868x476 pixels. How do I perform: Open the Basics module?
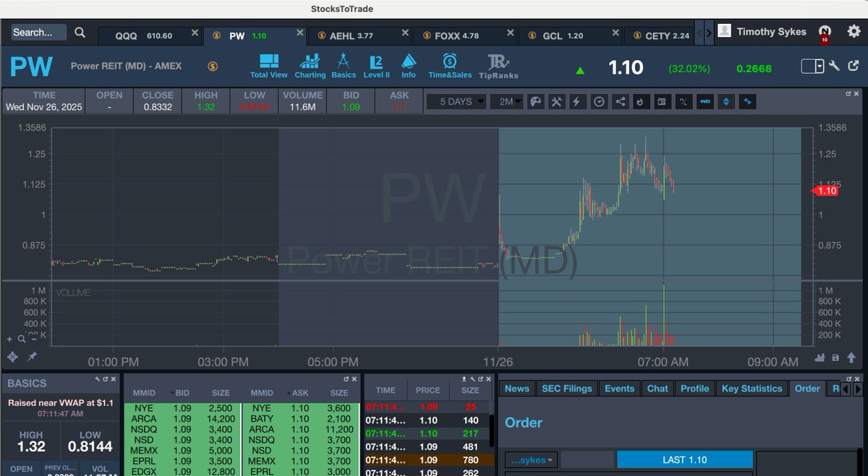coord(344,65)
